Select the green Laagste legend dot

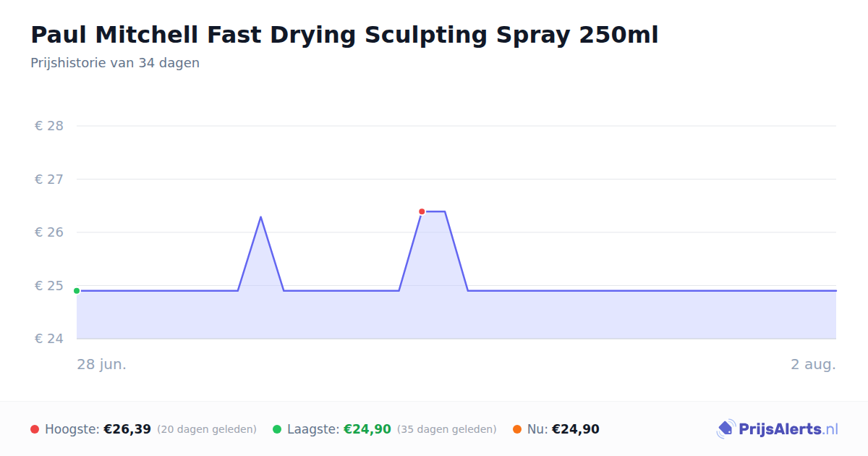(277, 429)
